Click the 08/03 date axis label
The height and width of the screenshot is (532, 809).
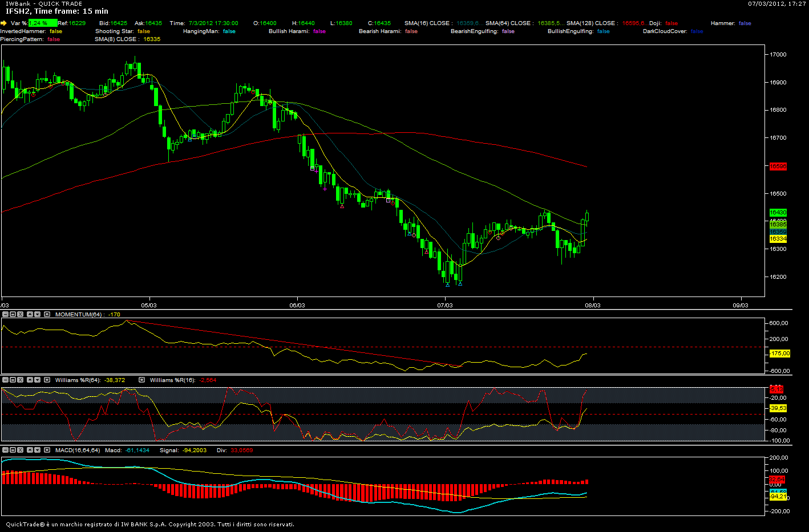593,306
